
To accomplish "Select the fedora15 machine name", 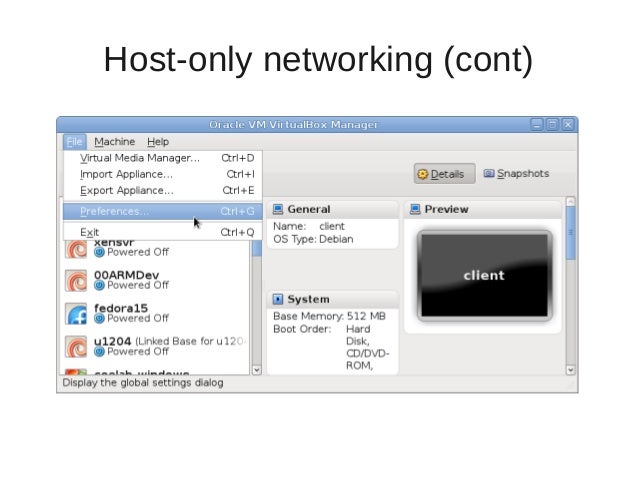I will tap(121, 308).
